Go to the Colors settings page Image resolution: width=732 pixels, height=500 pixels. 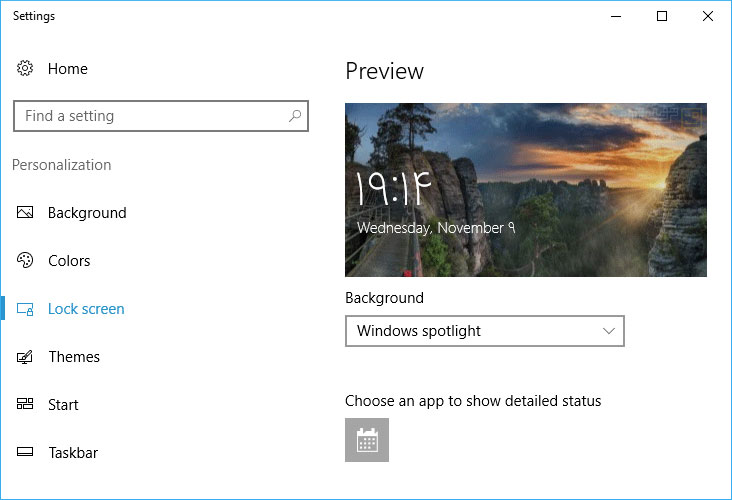click(69, 261)
